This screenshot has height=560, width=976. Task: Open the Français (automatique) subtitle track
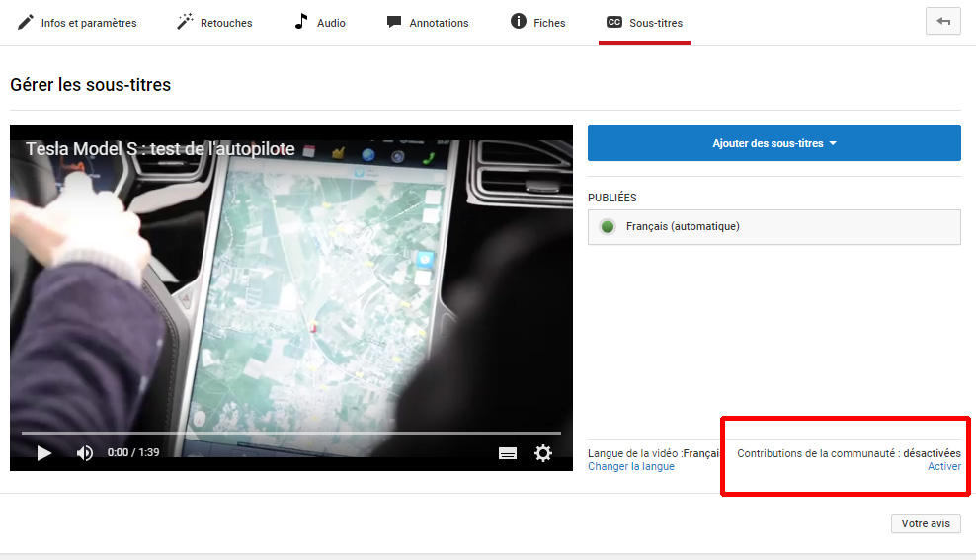click(773, 227)
